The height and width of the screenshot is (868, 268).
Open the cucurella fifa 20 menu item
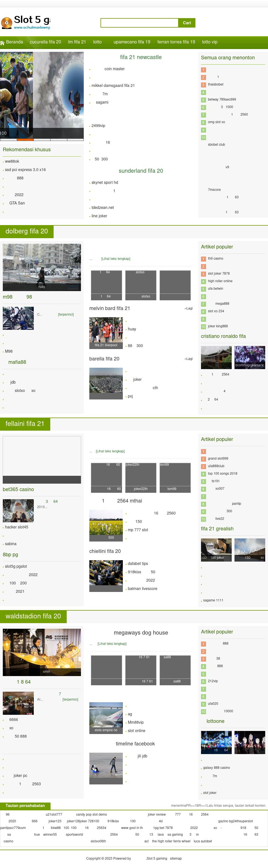(x=45, y=42)
